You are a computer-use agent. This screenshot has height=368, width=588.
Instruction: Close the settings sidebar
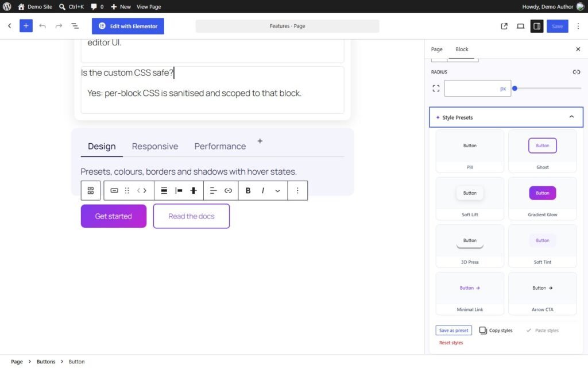point(578,49)
